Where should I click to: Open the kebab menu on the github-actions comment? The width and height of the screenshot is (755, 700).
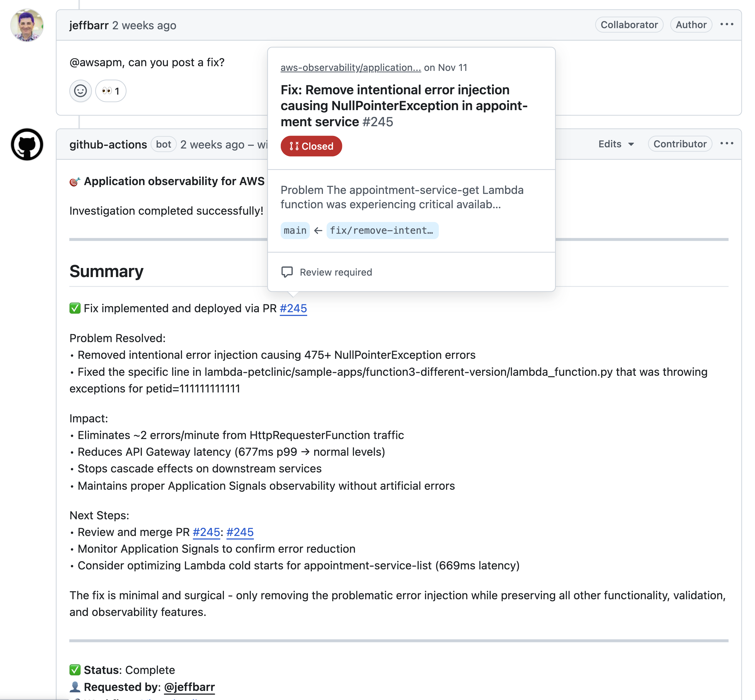pos(727,144)
